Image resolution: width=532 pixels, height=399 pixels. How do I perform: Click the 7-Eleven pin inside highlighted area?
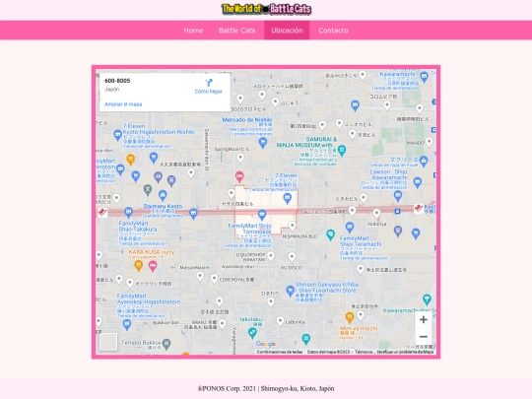[x=288, y=198]
